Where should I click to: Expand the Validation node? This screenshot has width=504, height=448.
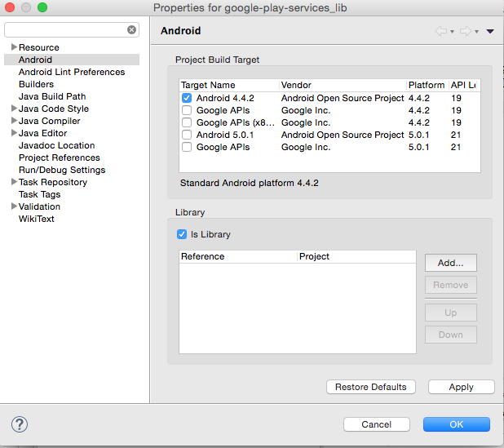pyautogui.click(x=14, y=206)
